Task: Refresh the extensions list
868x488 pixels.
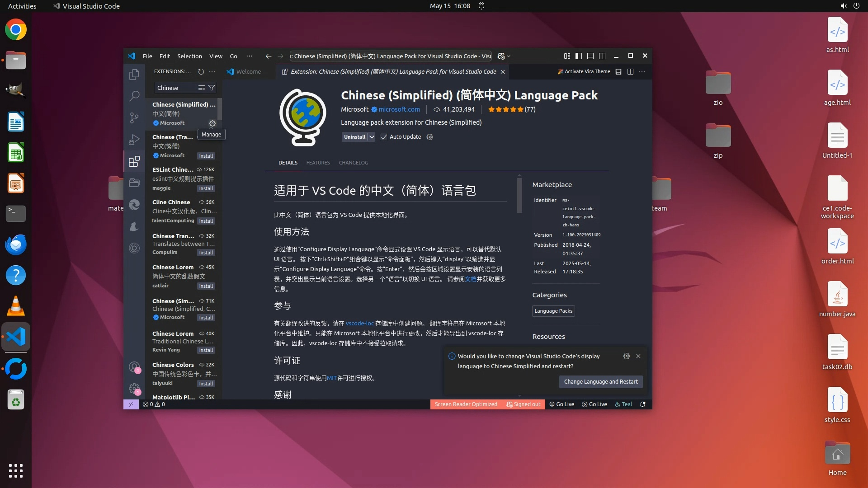Action: [201, 71]
